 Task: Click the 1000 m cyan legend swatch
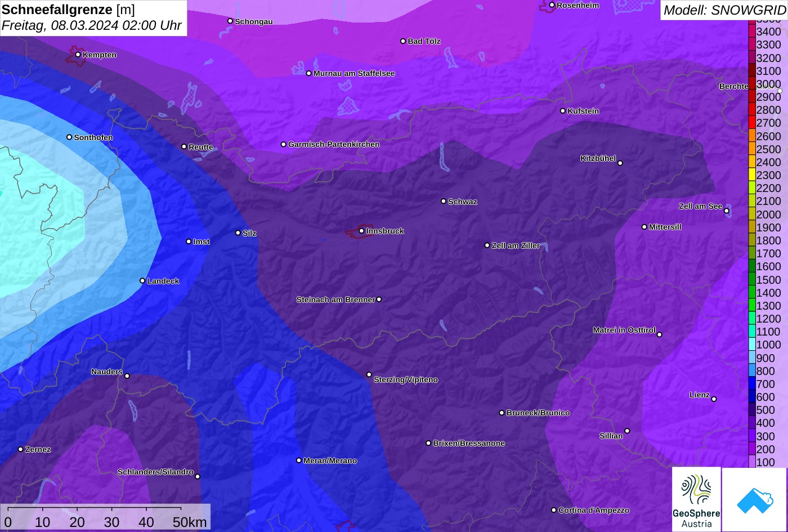coord(751,345)
